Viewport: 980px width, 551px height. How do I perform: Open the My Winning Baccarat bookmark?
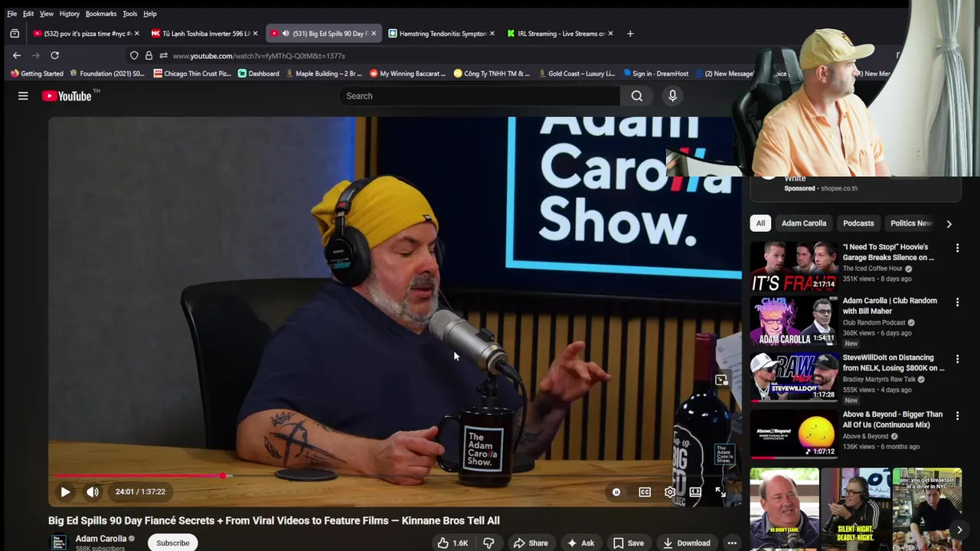coord(407,73)
